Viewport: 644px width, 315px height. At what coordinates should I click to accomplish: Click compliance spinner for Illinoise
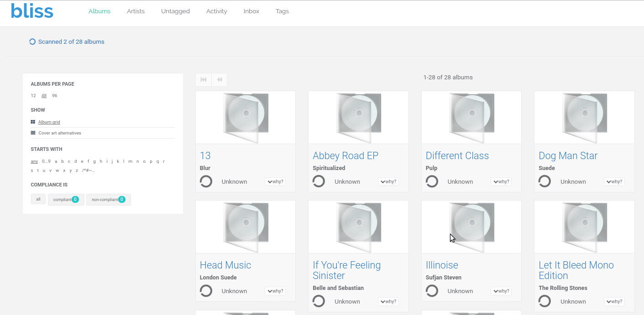point(432,291)
